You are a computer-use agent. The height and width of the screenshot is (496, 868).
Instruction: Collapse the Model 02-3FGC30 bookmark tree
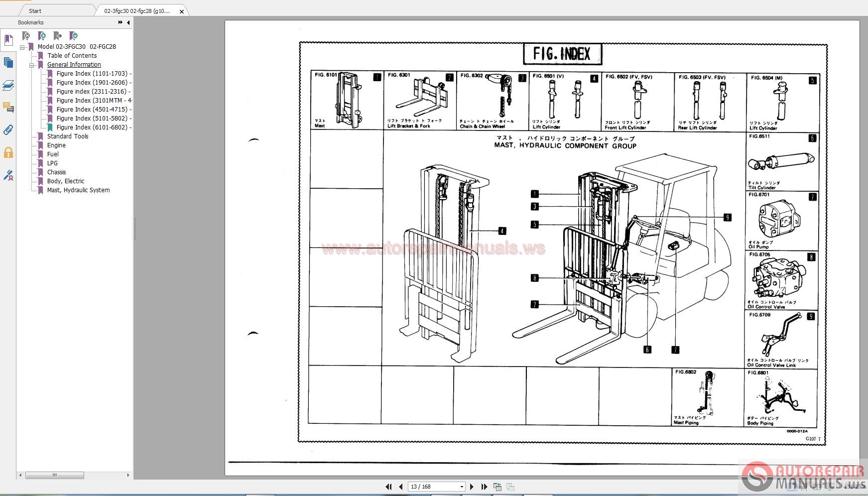click(22, 47)
